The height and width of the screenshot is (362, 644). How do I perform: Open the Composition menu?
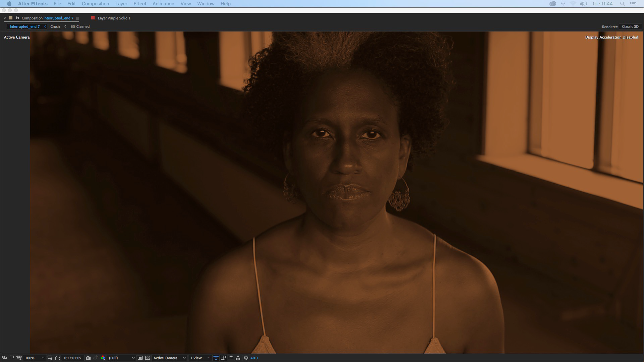click(95, 4)
